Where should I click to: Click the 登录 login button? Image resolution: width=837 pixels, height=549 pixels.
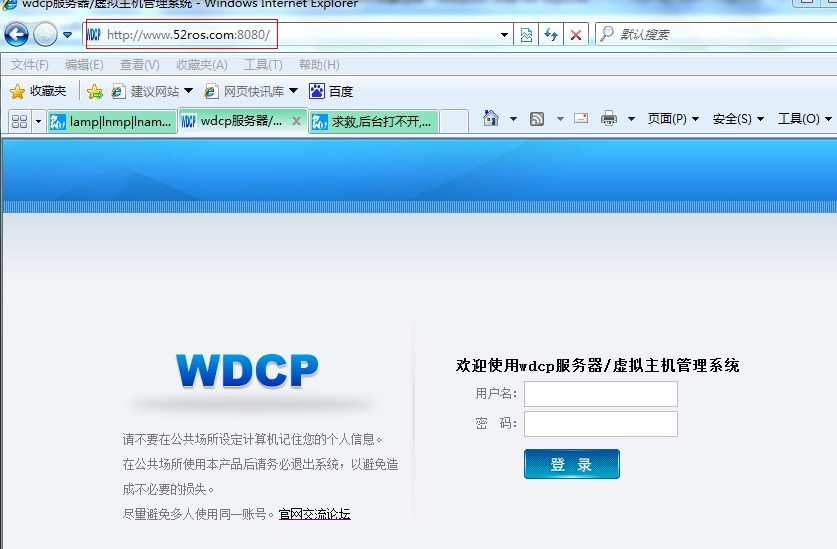click(572, 464)
